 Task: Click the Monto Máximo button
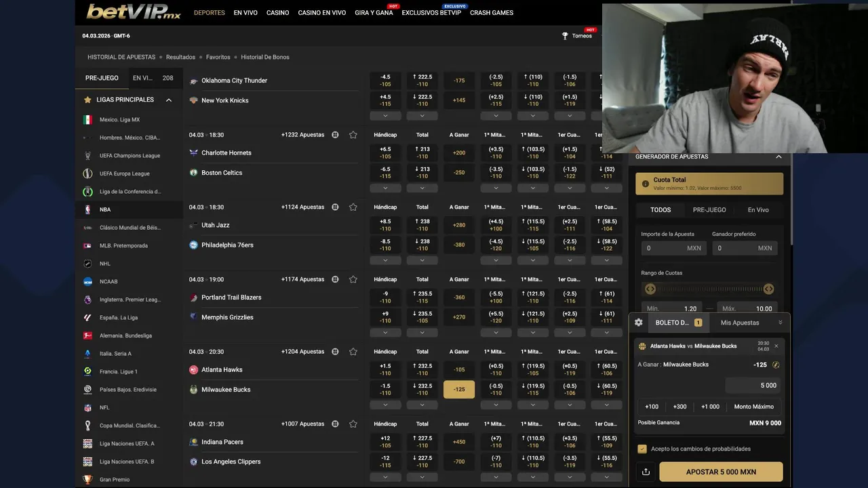pyautogui.click(x=754, y=407)
